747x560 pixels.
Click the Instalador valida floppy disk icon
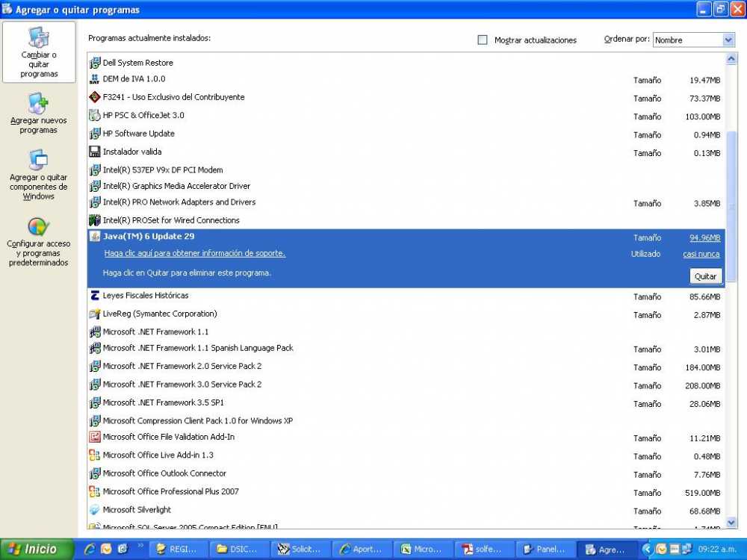point(95,152)
